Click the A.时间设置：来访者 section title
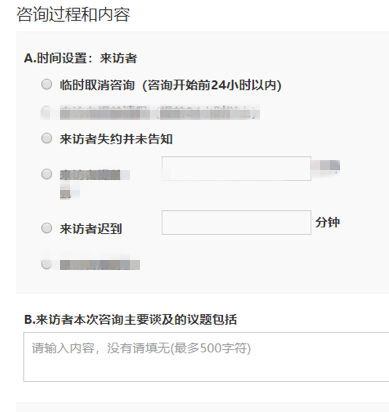This screenshot has width=389, height=412. tap(80, 58)
